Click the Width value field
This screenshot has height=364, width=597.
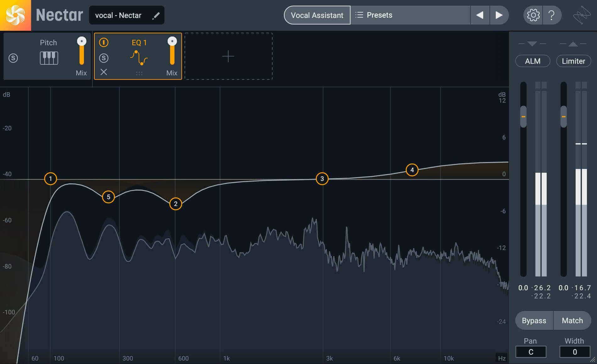574,352
